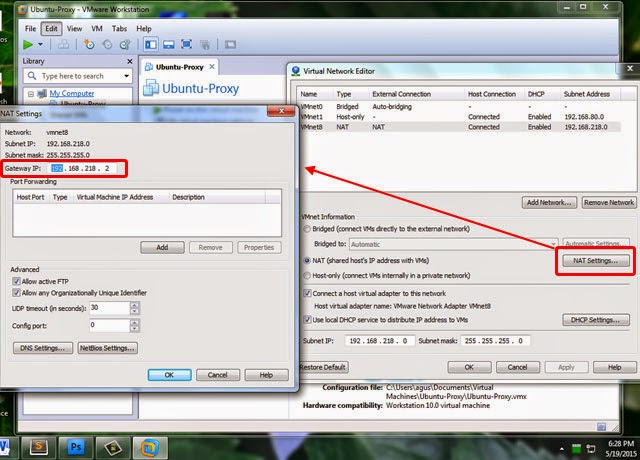Revert to snapshot toolbar icon

tap(107, 44)
